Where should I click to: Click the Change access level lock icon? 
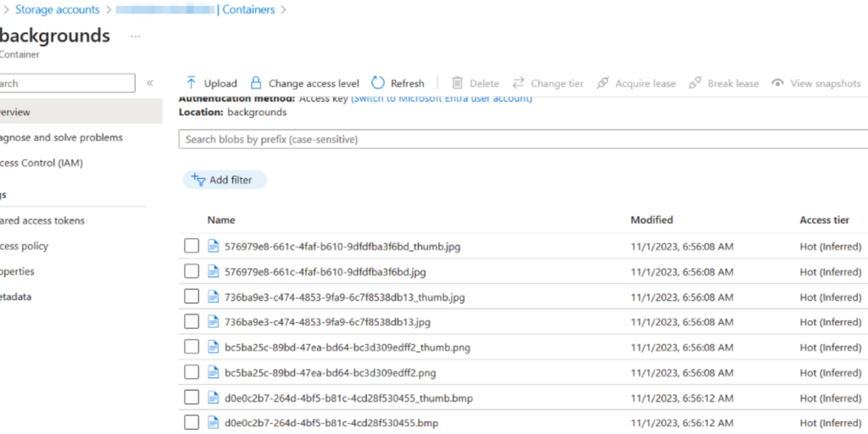[x=255, y=83]
